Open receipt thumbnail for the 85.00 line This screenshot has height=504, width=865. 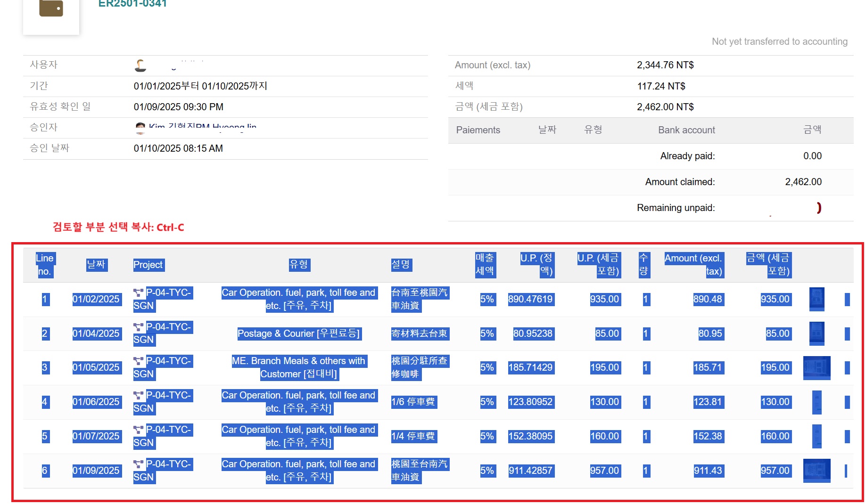pyautogui.click(x=816, y=333)
